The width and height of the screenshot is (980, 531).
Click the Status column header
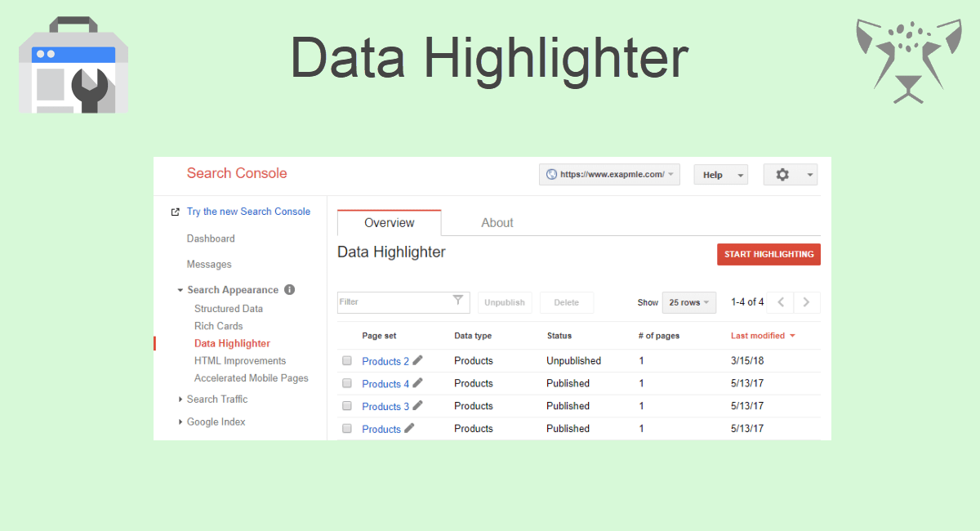click(x=559, y=336)
